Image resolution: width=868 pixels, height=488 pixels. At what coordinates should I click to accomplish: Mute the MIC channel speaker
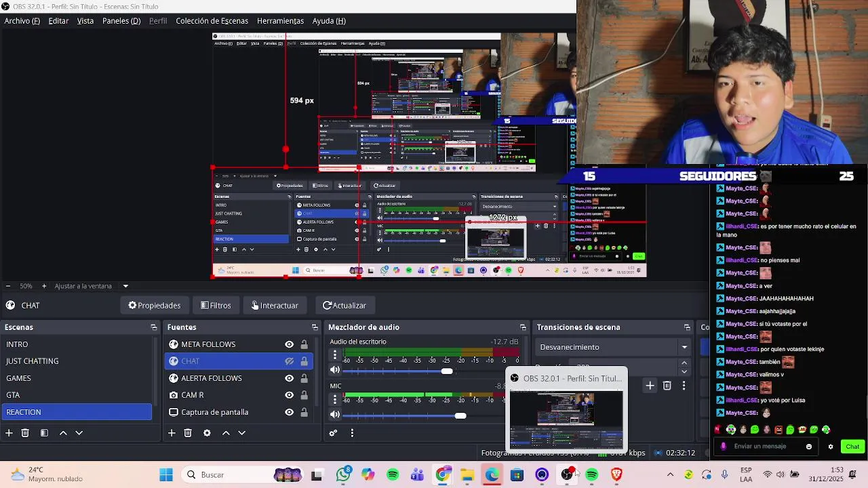coord(335,414)
